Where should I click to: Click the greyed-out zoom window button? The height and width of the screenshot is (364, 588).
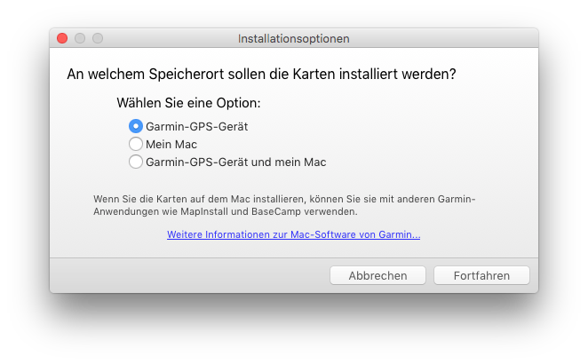point(98,39)
